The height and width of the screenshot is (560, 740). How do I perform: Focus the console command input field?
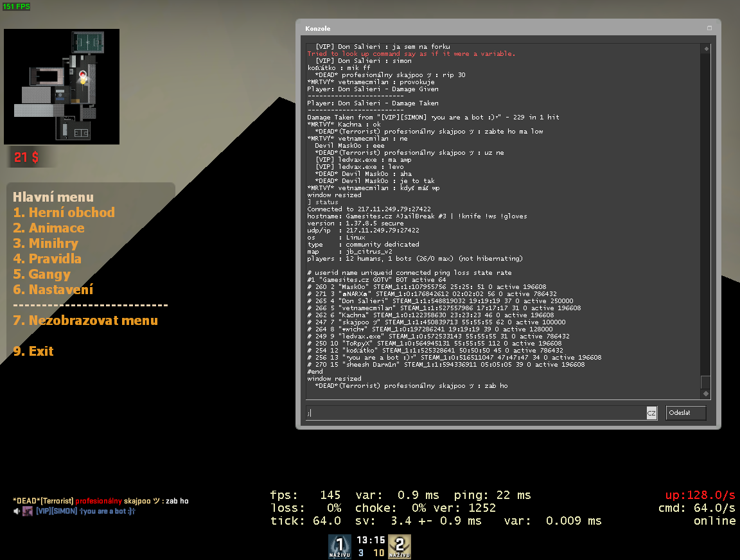click(475, 413)
